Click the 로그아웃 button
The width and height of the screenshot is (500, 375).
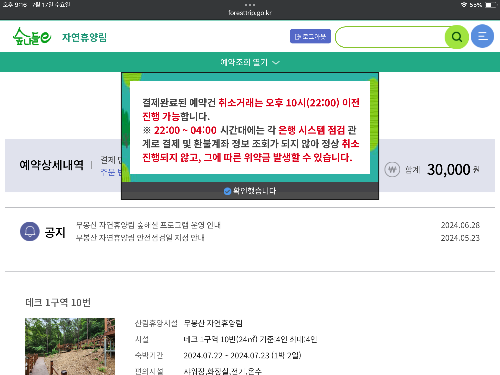tap(310, 36)
